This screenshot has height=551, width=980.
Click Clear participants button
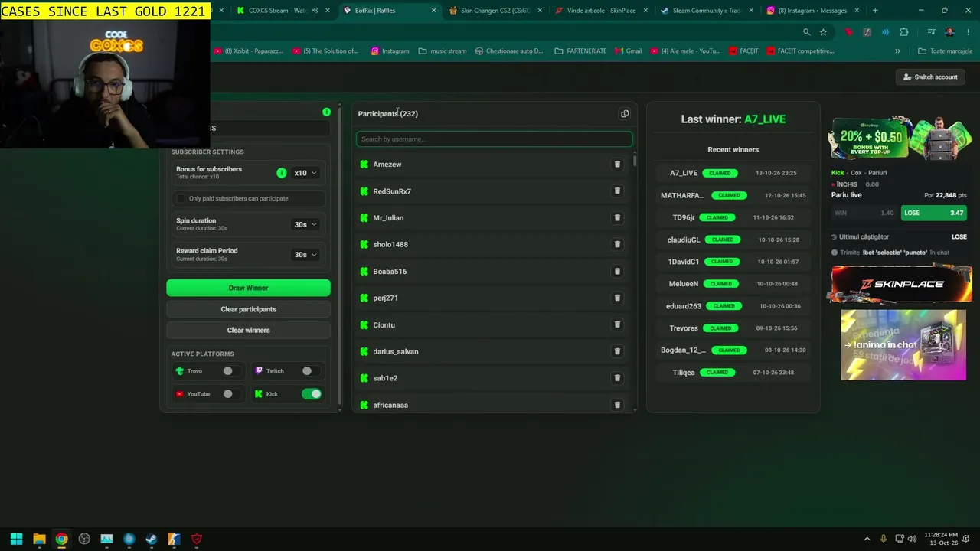(x=248, y=309)
